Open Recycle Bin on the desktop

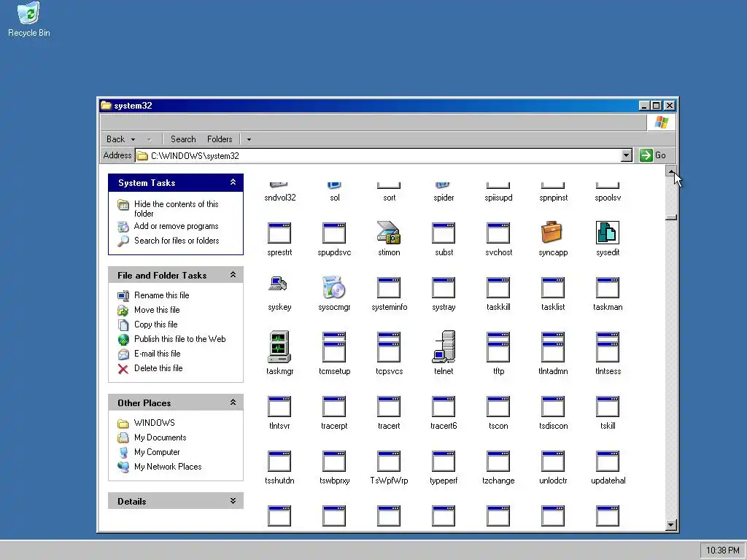click(x=29, y=19)
